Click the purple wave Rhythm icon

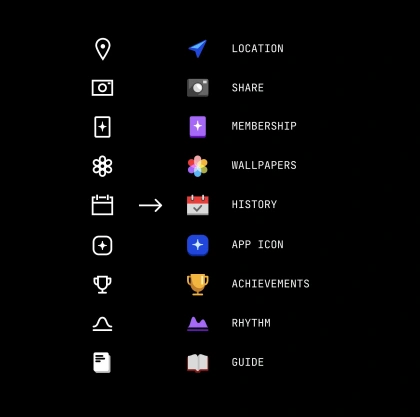[x=198, y=324]
